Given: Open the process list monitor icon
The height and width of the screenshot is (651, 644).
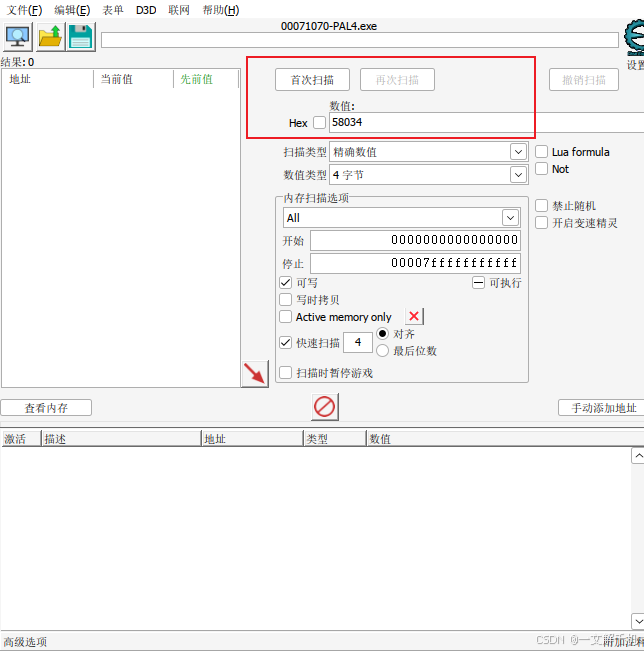Looking at the screenshot, I should coord(17,37).
